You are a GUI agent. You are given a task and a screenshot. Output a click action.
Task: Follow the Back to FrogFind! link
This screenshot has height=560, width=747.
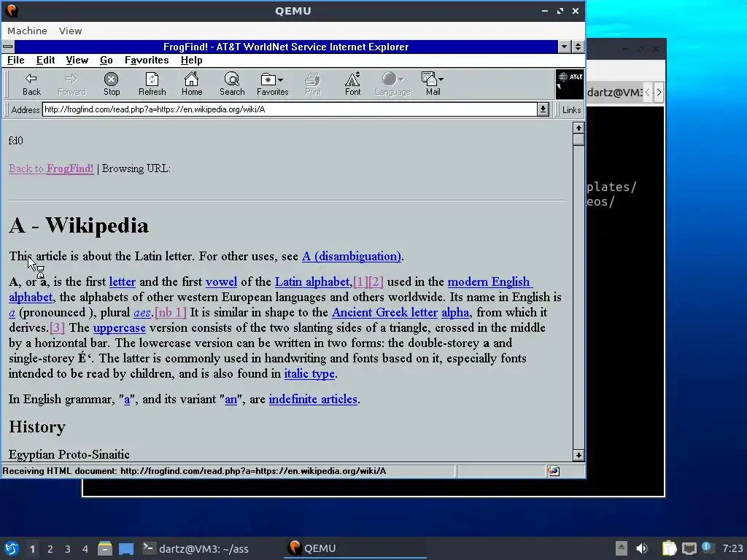point(51,168)
